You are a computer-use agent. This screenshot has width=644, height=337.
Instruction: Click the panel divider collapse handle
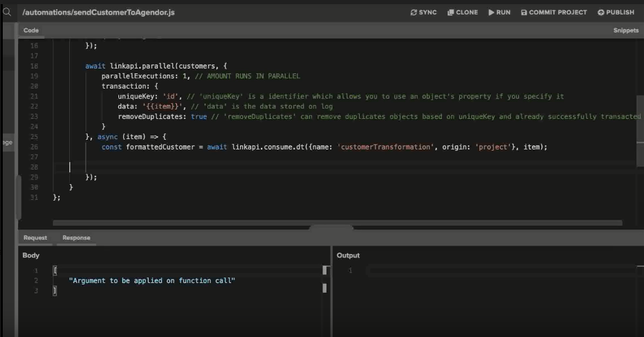coord(331,227)
